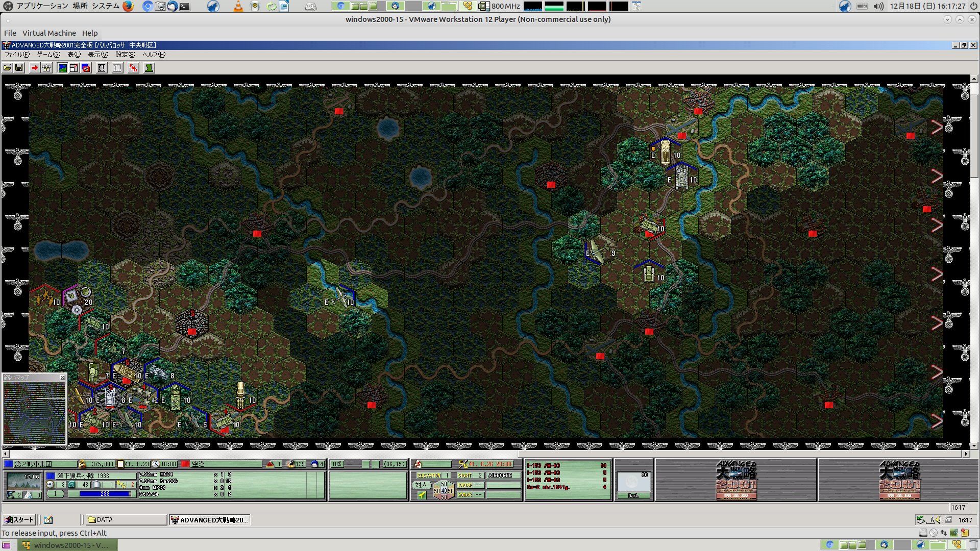Open the VMware Help menu
The height and width of the screenshot is (551, 980).
[x=90, y=33]
